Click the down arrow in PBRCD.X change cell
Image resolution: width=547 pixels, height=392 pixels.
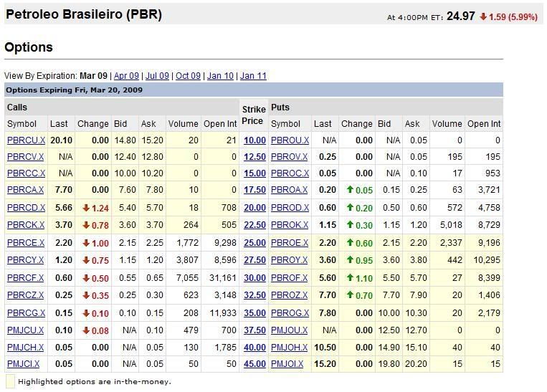[x=86, y=208]
